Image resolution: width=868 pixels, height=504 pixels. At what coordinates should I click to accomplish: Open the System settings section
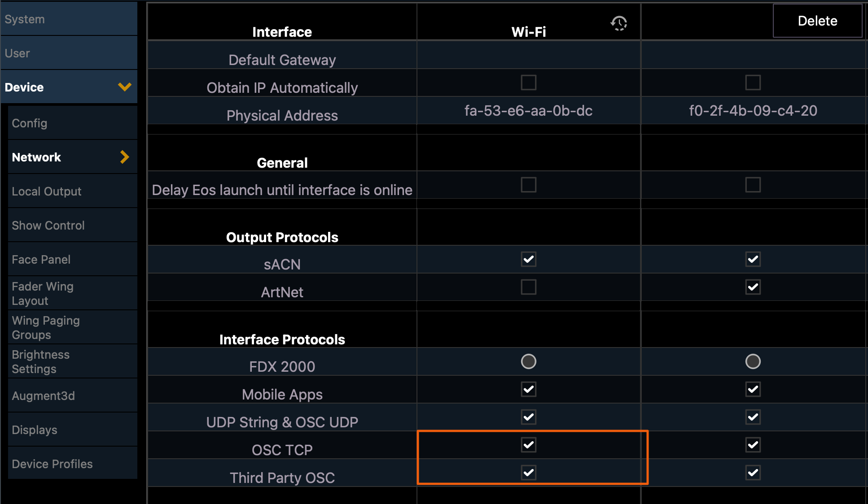[x=69, y=19]
